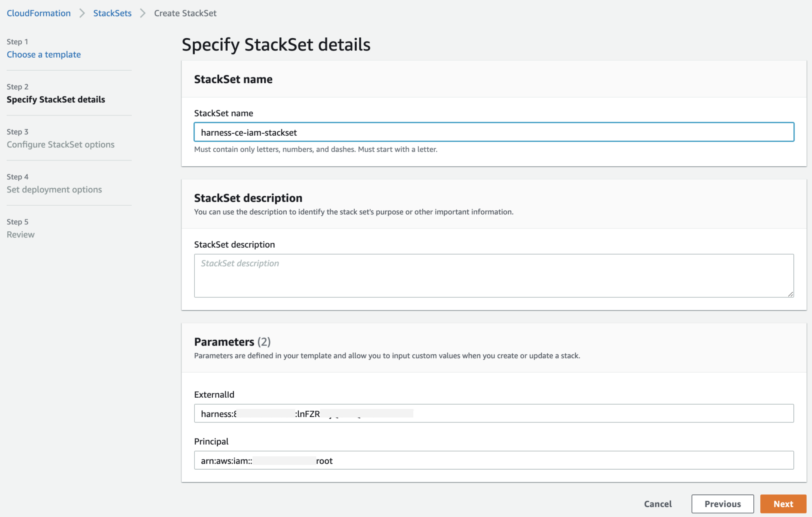Open the CloudFormation breadcrumb link
The height and width of the screenshot is (517, 812).
click(38, 13)
